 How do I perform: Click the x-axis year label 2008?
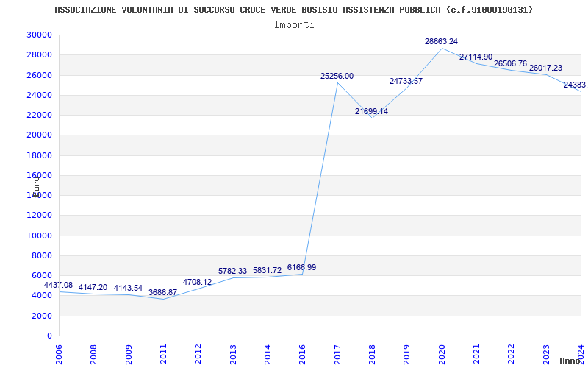tap(93, 354)
